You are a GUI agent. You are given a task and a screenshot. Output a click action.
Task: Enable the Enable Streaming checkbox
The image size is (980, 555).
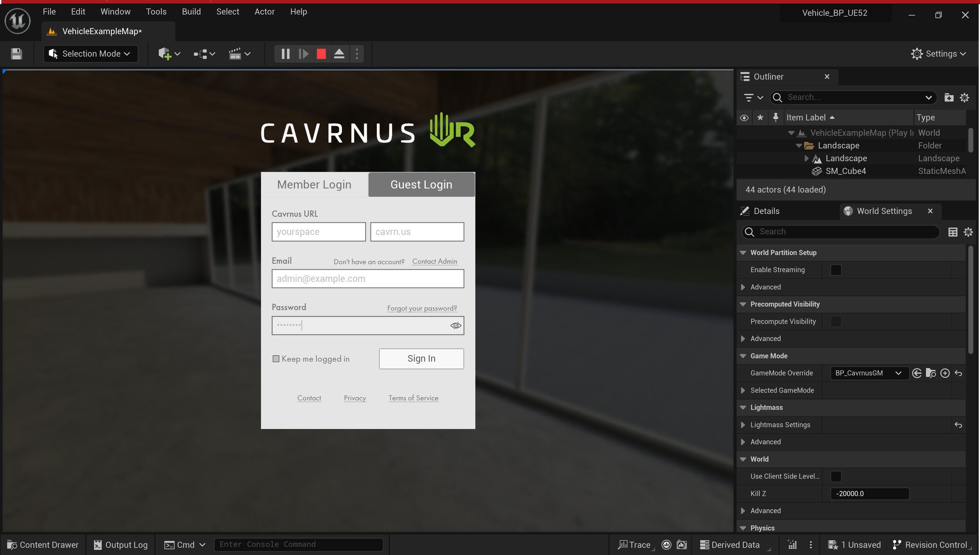836,270
